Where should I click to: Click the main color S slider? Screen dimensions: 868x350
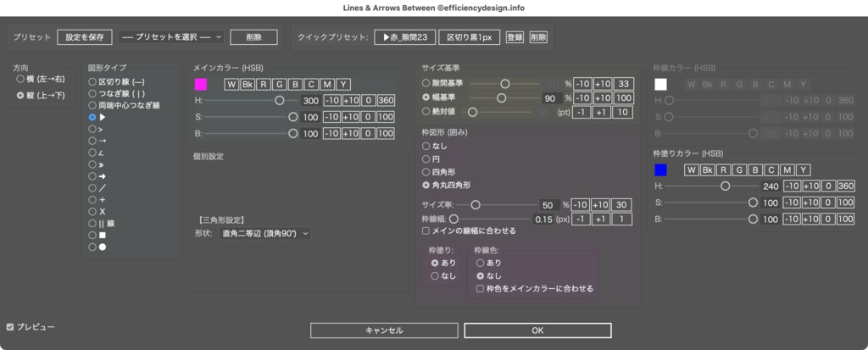pos(250,117)
